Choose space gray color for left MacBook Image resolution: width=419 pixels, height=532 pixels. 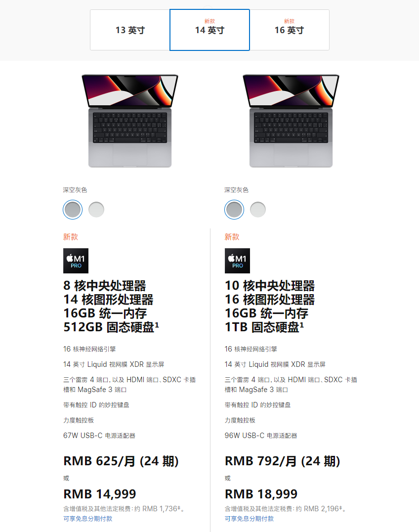[x=73, y=210]
